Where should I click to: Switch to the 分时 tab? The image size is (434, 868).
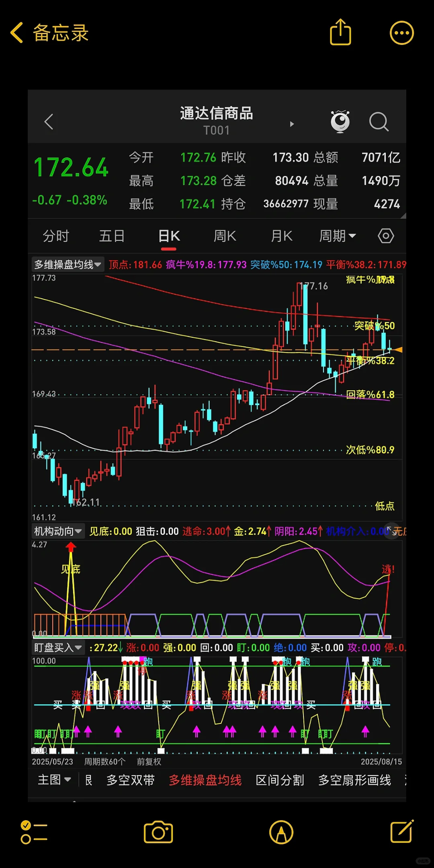(56, 236)
